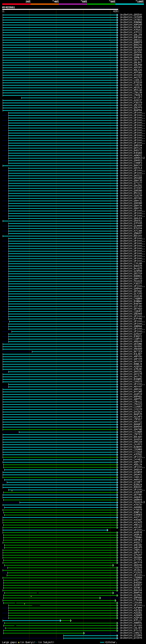Viewport: 146px width, 644px height.
Task: Select the UniRef100_B6K264 entry
Action: tap(131, 591)
